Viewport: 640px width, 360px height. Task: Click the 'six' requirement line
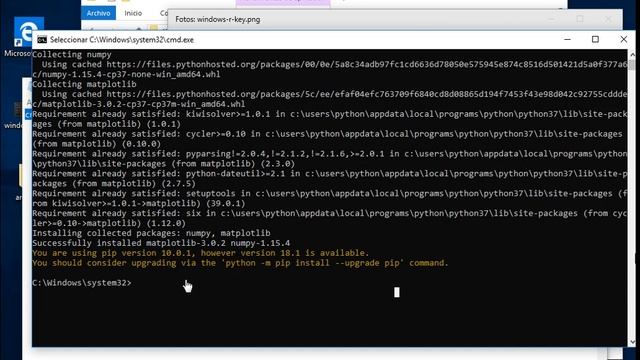pyautogui.click(x=330, y=213)
